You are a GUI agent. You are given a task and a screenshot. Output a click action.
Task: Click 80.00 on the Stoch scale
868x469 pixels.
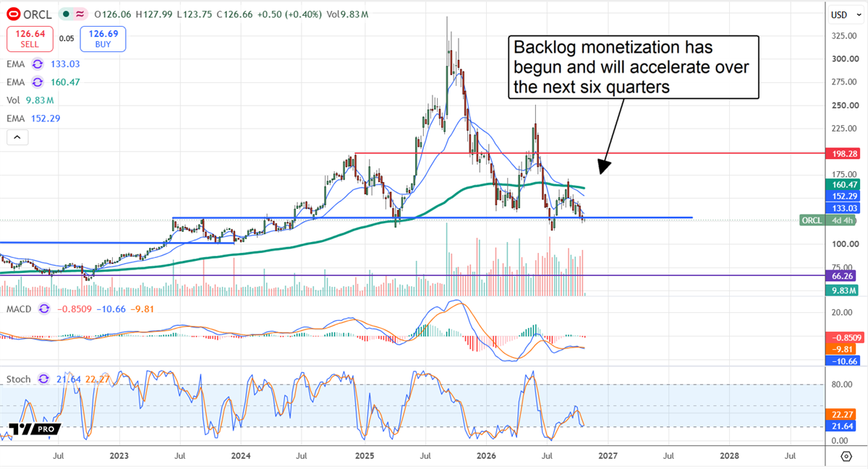[x=842, y=384]
